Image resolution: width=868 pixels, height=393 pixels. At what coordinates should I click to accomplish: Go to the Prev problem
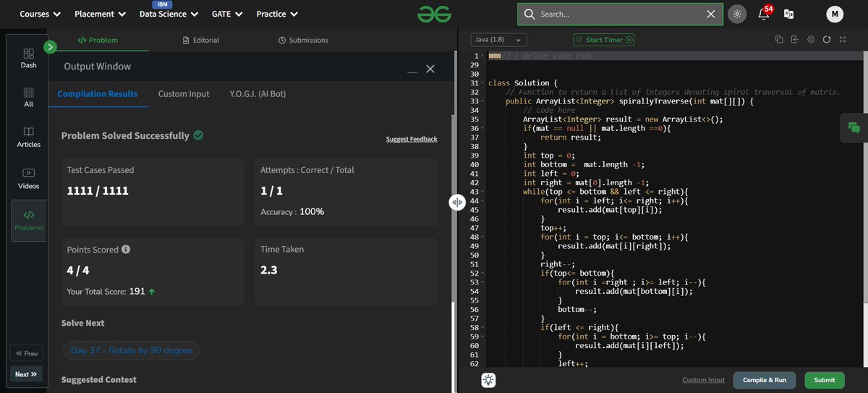pyautogui.click(x=26, y=354)
